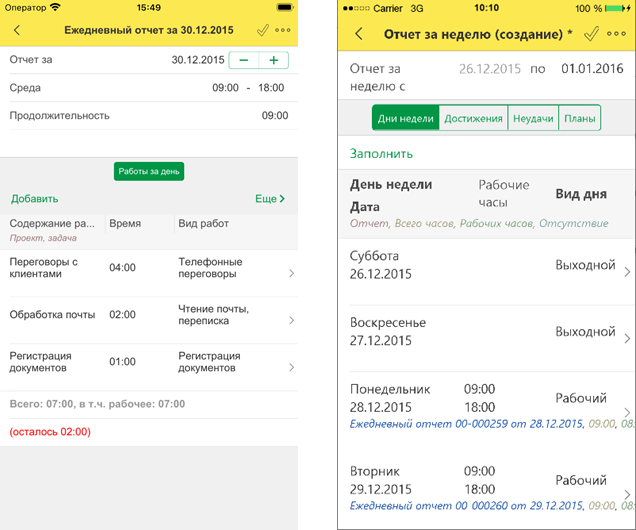This screenshot has width=636, height=530.
Task: Tap the Добавить link
Action: 34,199
